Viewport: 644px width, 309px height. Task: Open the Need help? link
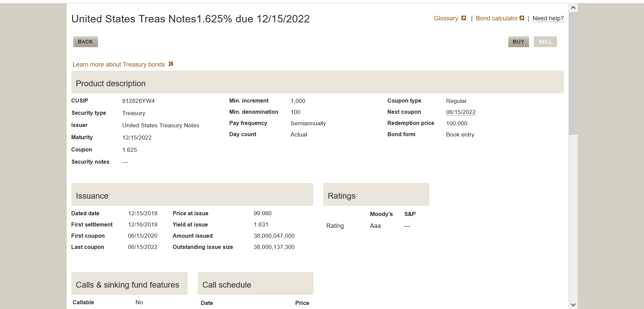548,18
